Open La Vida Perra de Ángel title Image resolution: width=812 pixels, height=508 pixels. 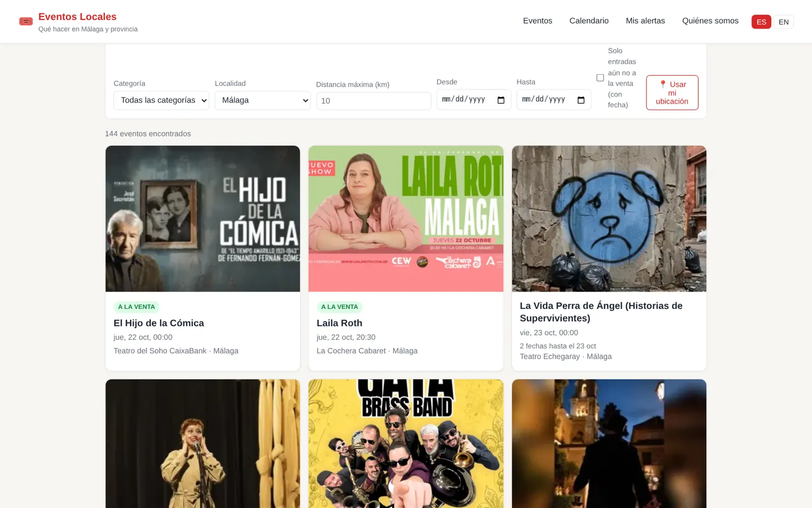click(x=601, y=312)
